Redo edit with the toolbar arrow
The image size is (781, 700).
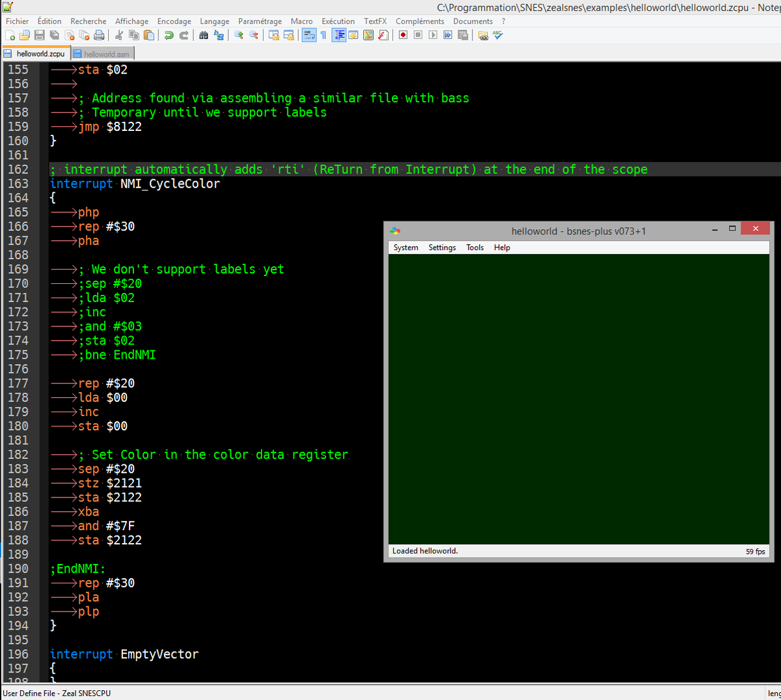click(184, 35)
